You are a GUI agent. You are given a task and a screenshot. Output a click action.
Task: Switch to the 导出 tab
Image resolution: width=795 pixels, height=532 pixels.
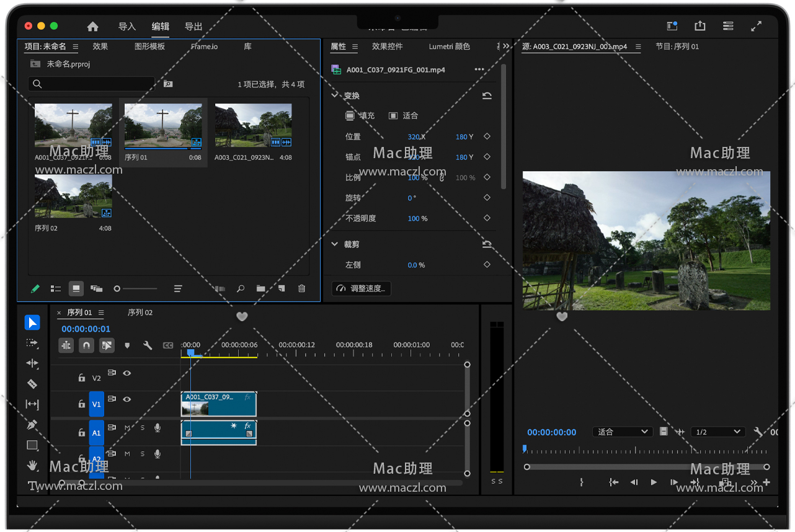pos(193,27)
